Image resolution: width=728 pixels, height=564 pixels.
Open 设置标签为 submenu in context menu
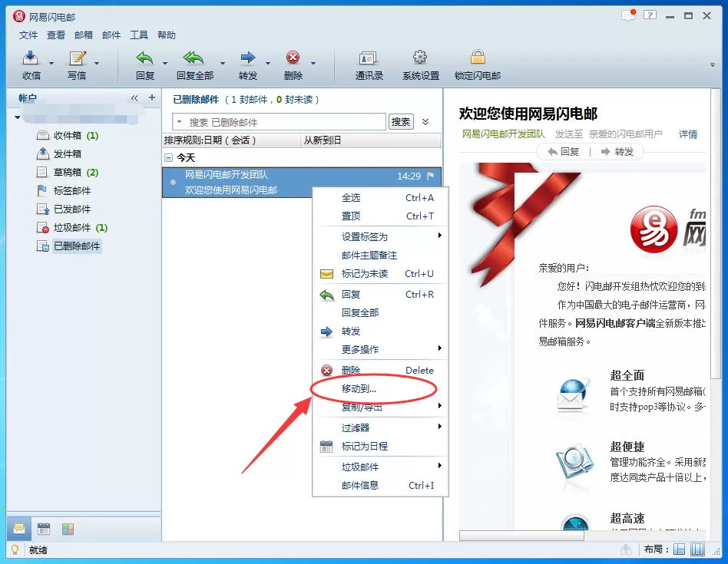[x=380, y=236]
